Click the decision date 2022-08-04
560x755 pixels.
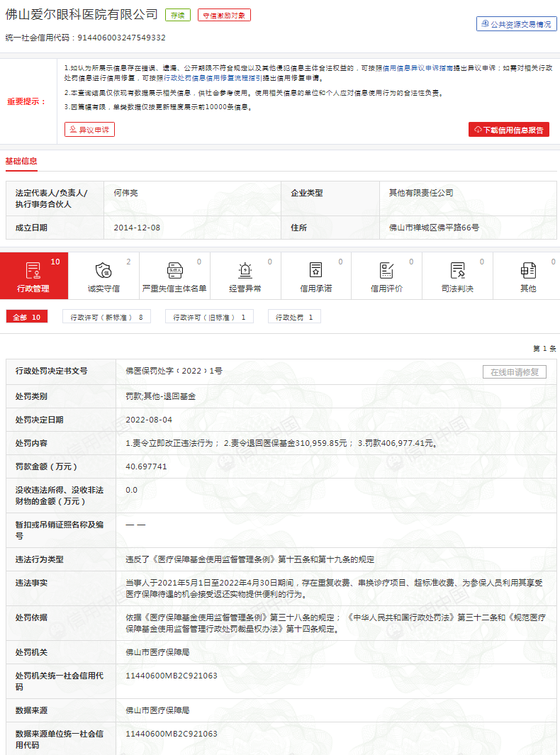149,420
